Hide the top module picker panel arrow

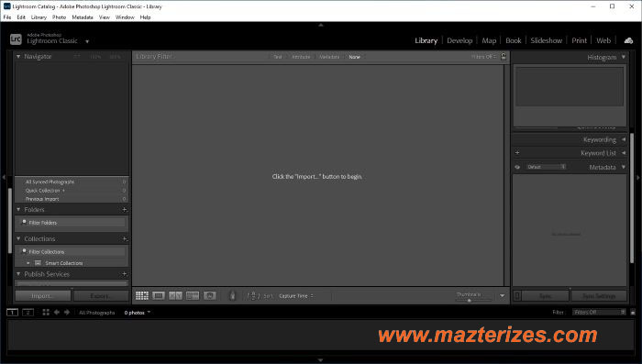click(x=321, y=25)
